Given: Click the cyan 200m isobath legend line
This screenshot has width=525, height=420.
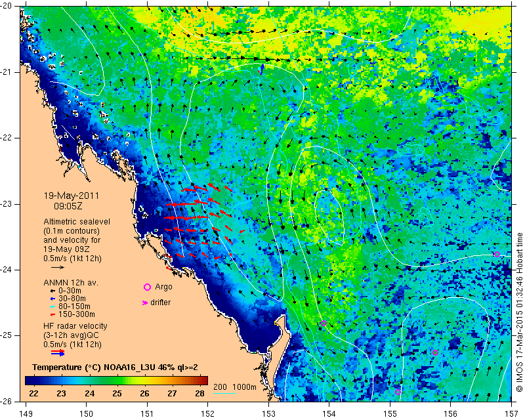Looking at the screenshot, I should pyautogui.click(x=224, y=393).
